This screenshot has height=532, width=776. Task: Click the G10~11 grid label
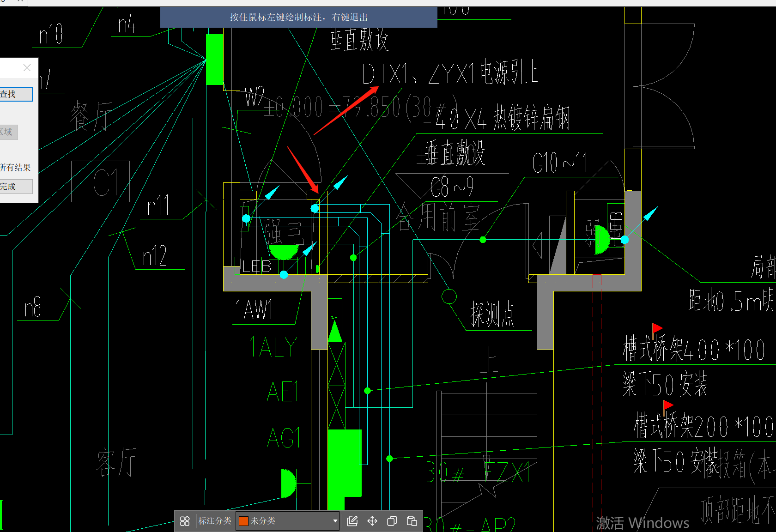pyautogui.click(x=560, y=163)
